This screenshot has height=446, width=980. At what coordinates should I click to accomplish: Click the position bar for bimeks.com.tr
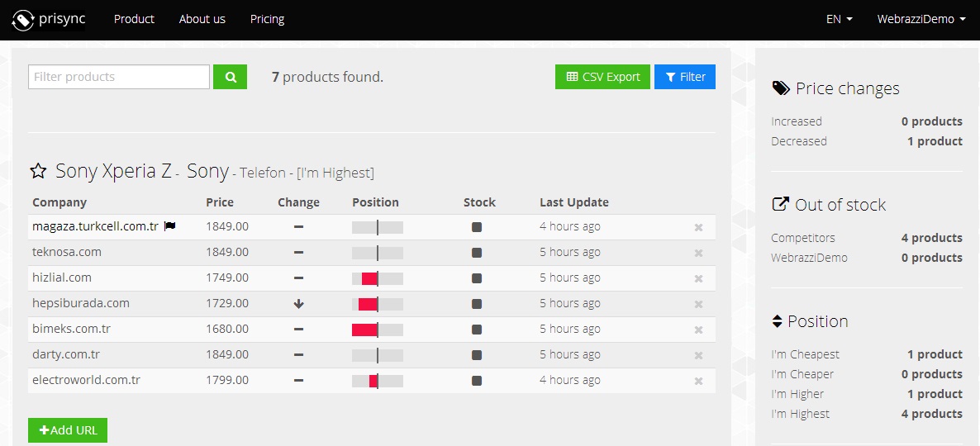coord(377,330)
